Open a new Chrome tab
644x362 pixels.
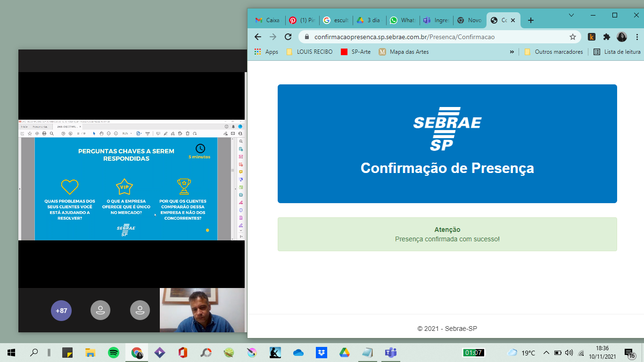coord(531,20)
